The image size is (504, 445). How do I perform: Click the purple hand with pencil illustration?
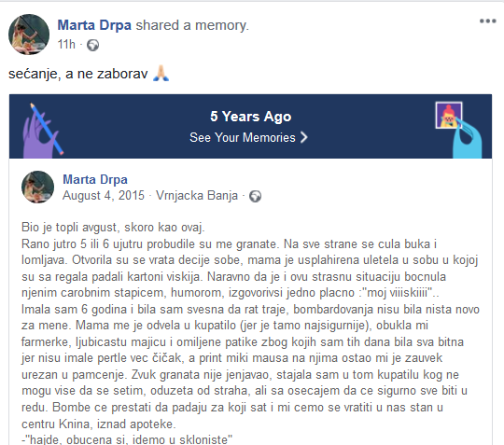click(42, 131)
